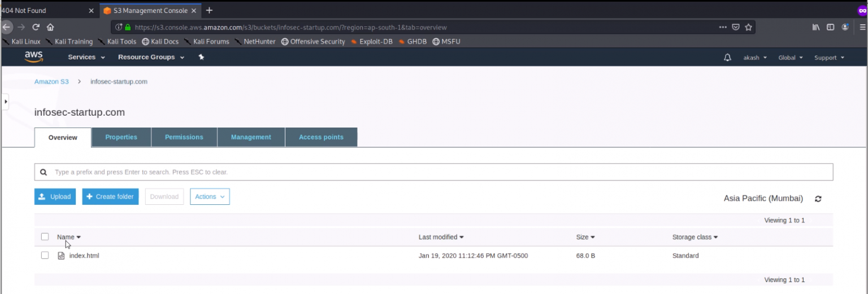
Task: Click the Pocket save icon in URL bar
Action: coord(736,27)
